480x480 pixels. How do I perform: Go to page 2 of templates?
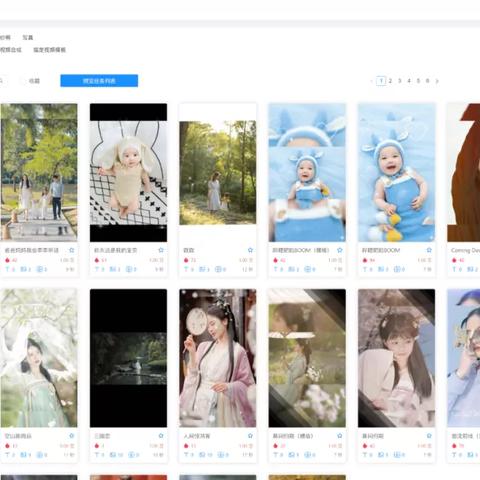(390, 81)
